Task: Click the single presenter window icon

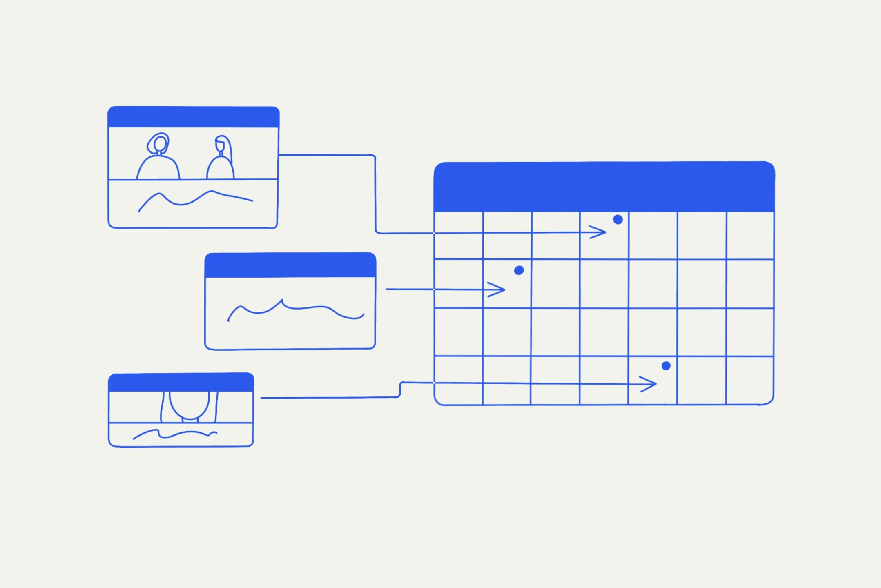Action: pyautogui.click(x=174, y=413)
